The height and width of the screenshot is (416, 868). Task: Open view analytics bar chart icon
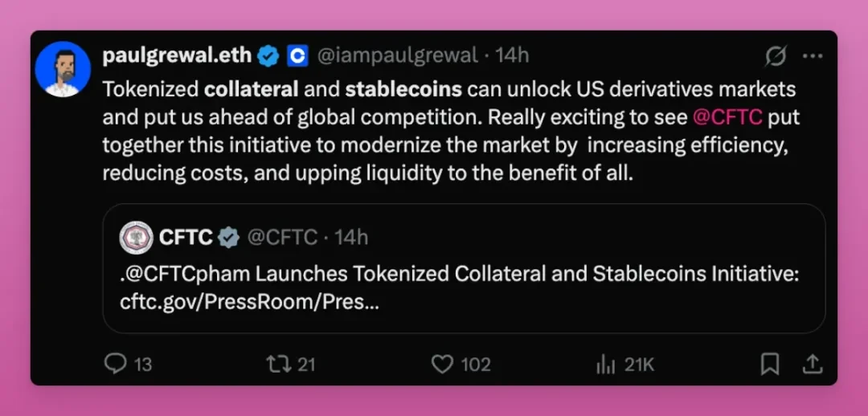(x=605, y=365)
